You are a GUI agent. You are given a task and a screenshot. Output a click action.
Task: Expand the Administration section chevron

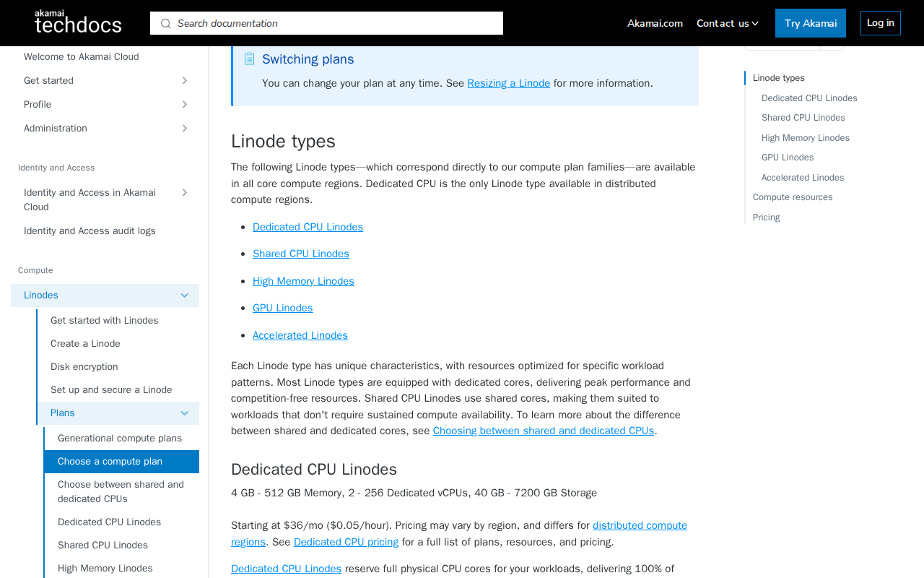185,128
